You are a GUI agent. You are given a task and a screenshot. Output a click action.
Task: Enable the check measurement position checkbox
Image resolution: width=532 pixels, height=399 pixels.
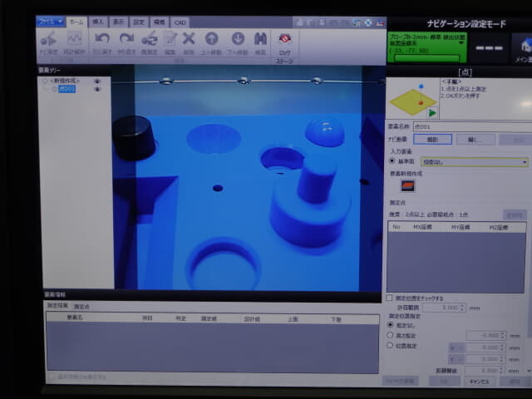point(389,298)
